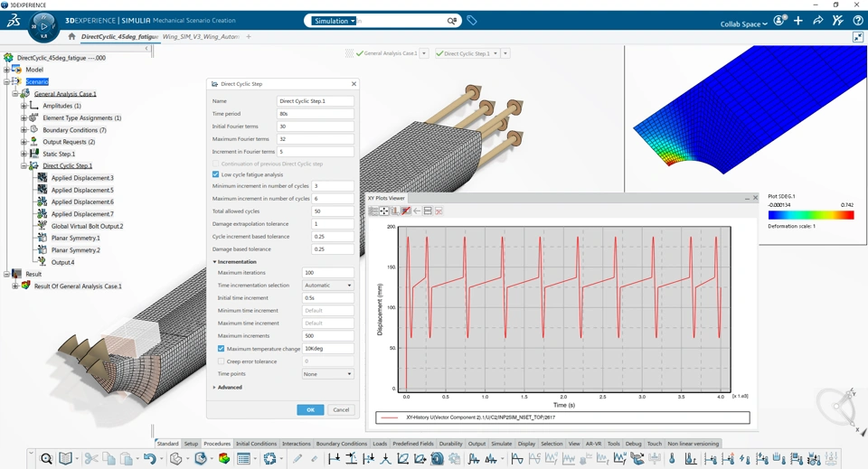Add new tab with plus button
The width and height of the screenshot is (868, 469).
pos(249,36)
